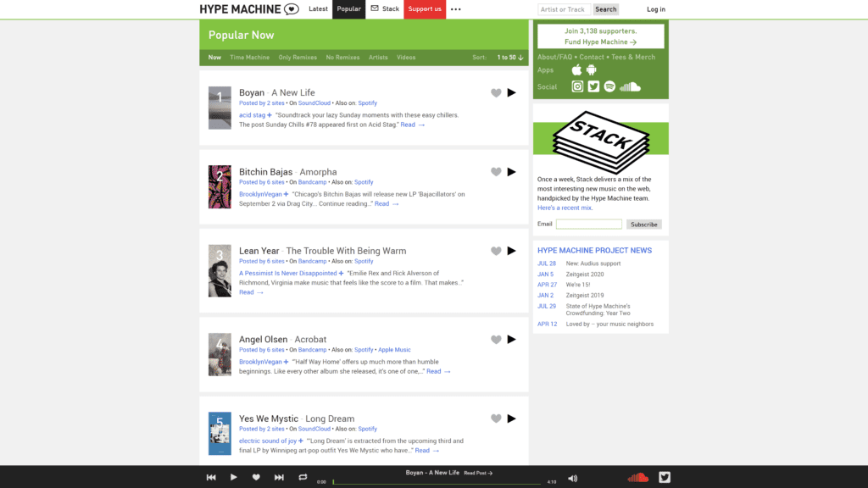Favorite Angel Olsen - Acrobat track
This screenshot has width=868, height=488.
(x=496, y=340)
